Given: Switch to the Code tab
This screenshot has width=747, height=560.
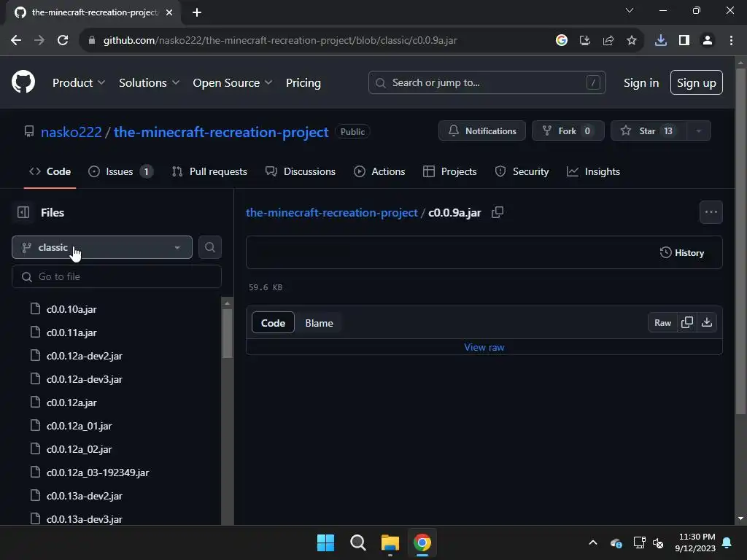Looking at the screenshot, I should point(50,171).
